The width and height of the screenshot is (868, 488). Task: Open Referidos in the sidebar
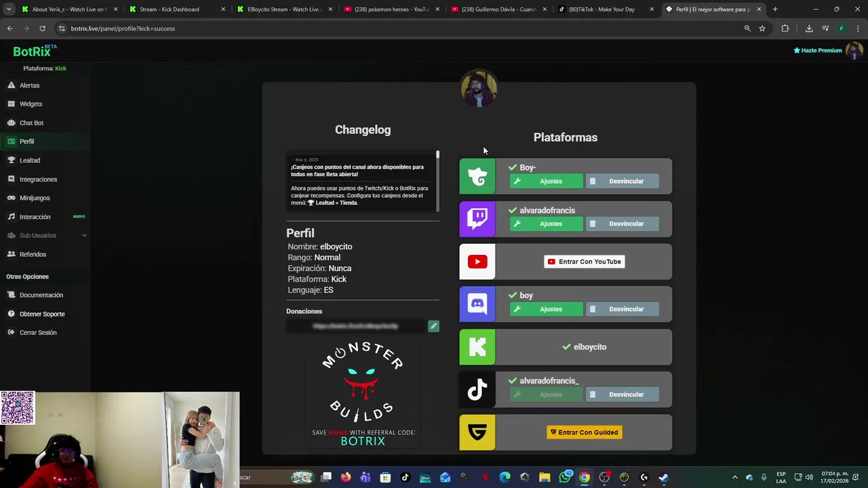pyautogui.click(x=33, y=254)
